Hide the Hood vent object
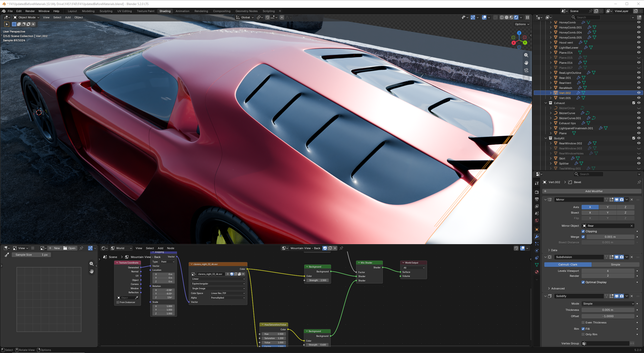The width and height of the screenshot is (644, 353). click(x=639, y=43)
